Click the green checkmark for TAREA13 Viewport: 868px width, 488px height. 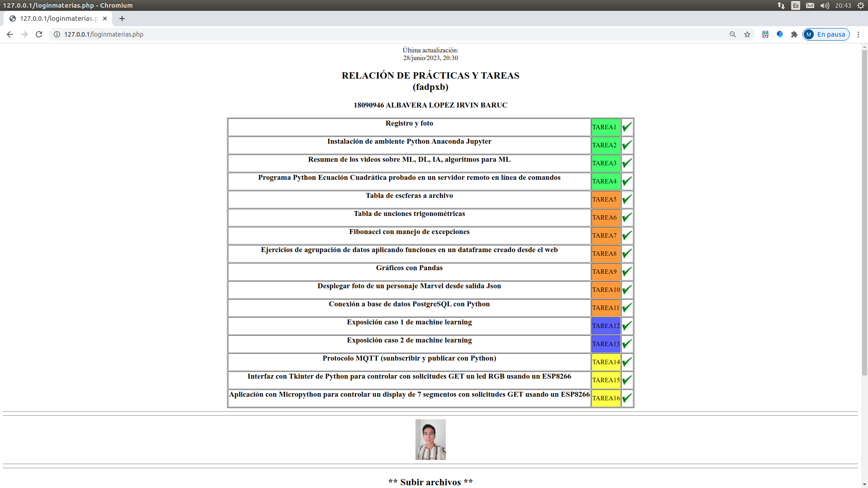click(627, 344)
